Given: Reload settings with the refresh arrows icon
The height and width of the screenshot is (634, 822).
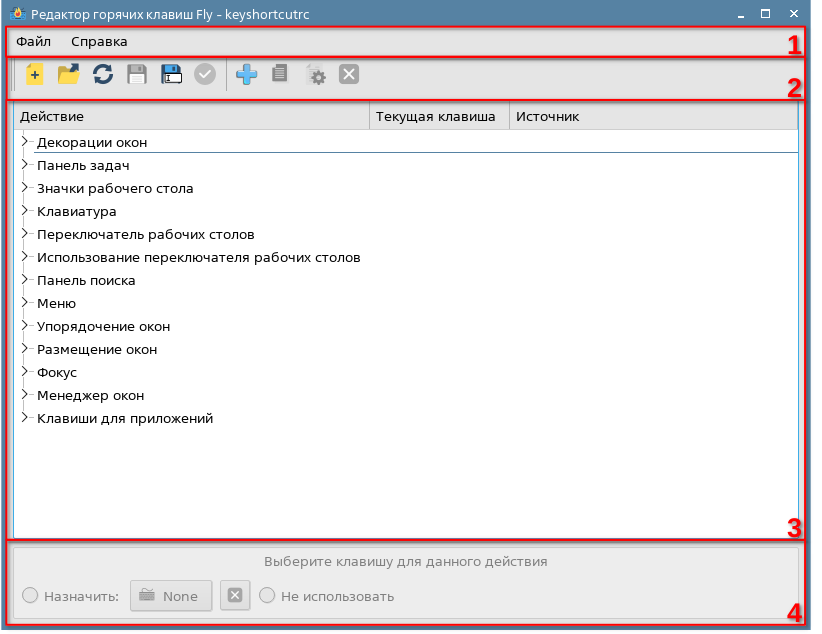Looking at the screenshot, I should point(103,74).
